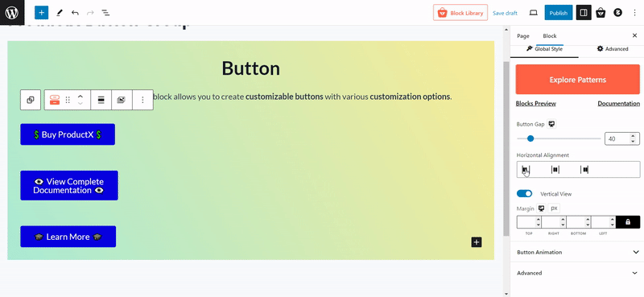This screenshot has width=644, height=297.
Task: Click the image icon in the block toolbar
Action: [122, 100]
